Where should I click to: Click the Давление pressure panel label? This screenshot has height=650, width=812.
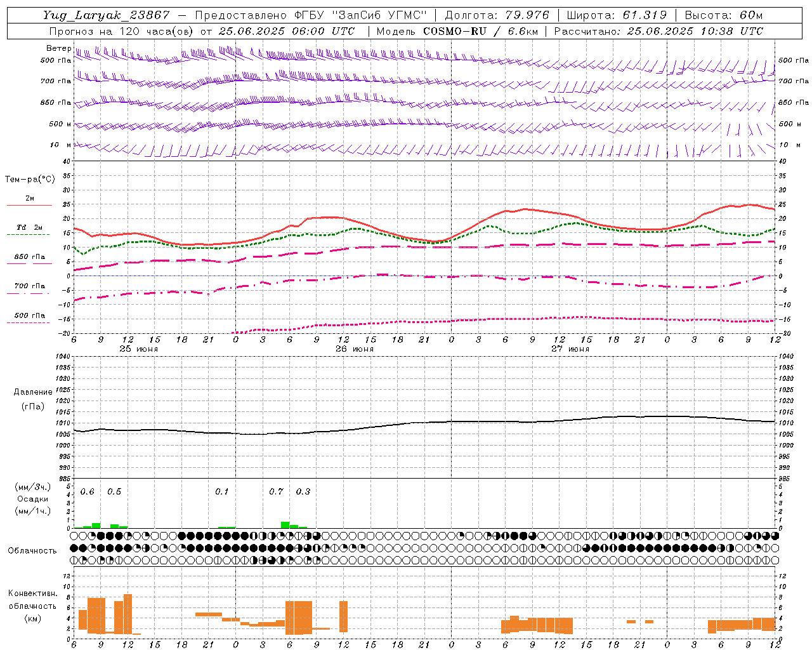pos(33,392)
